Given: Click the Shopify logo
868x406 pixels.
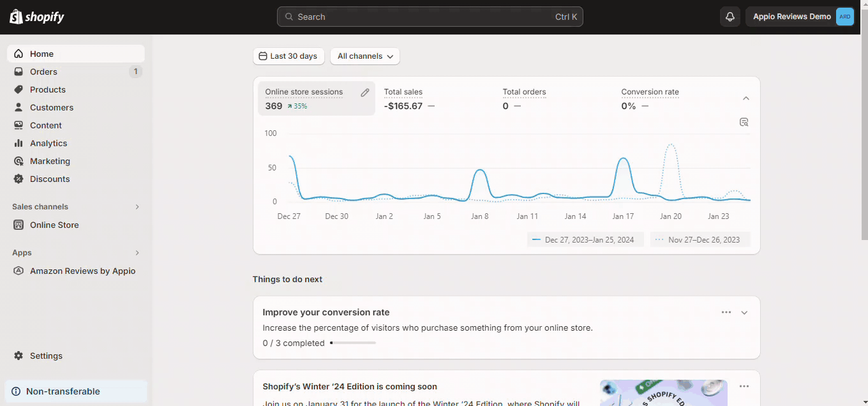Looking at the screenshot, I should 37,17.
